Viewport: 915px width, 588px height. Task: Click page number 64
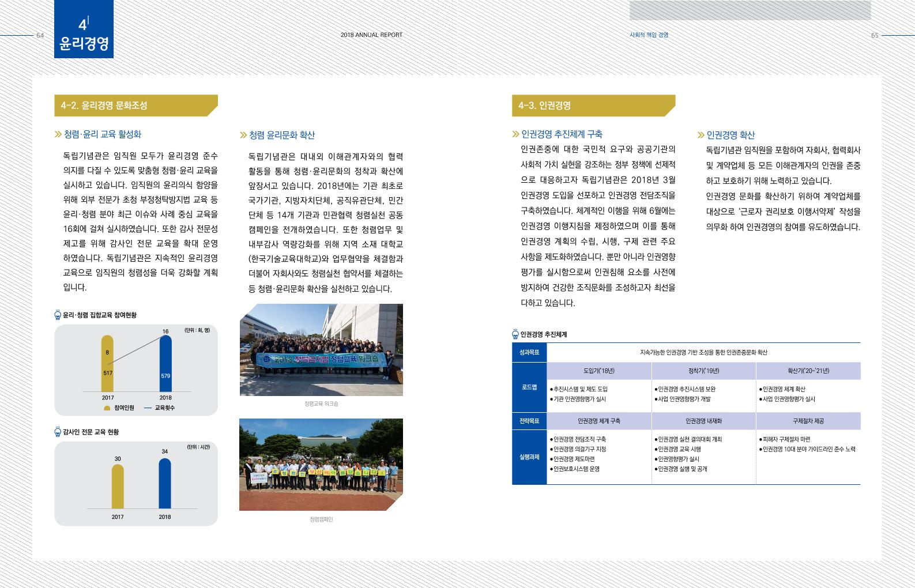pyautogui.click(x=40, y=35)
